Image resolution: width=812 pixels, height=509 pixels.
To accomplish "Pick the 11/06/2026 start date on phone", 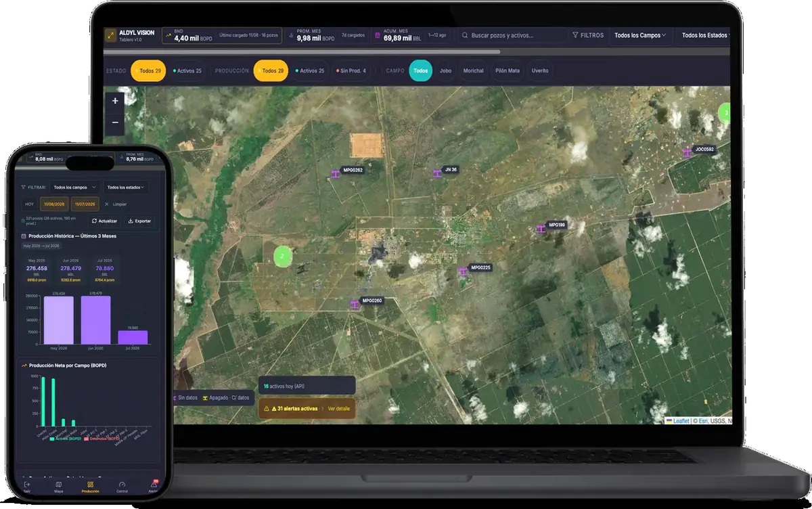I will click(54, 204).
